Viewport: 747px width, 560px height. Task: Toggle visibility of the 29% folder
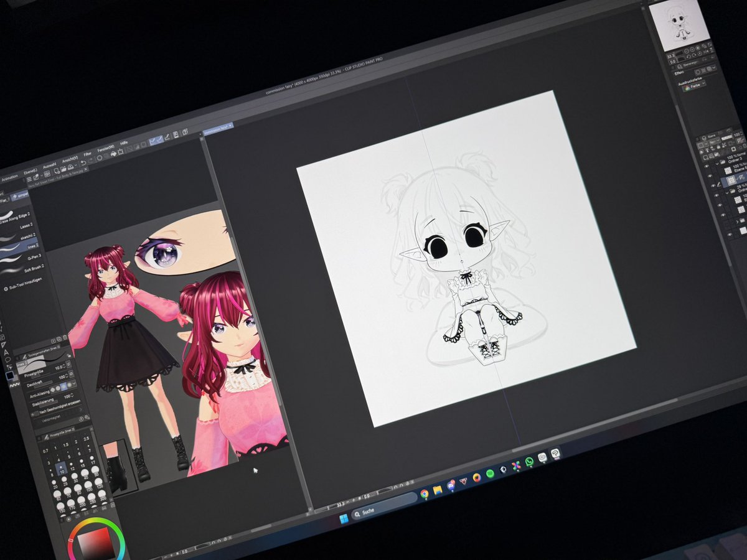[716, 195]
